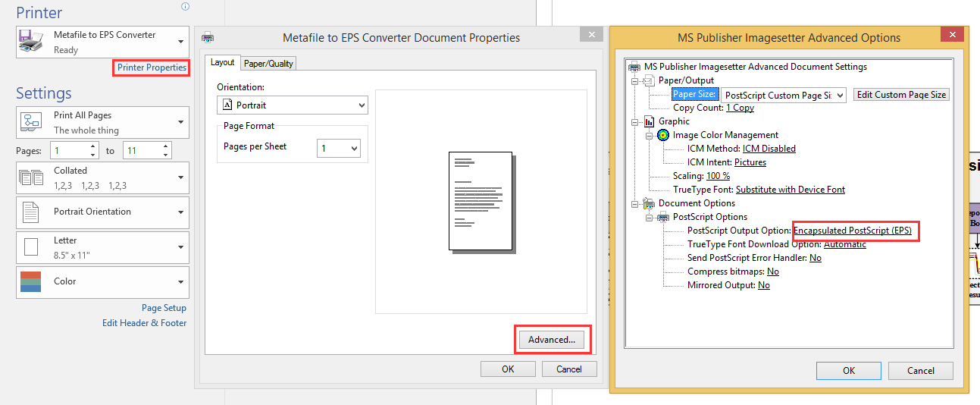Click the Paper/Output envelope icon

650,80
